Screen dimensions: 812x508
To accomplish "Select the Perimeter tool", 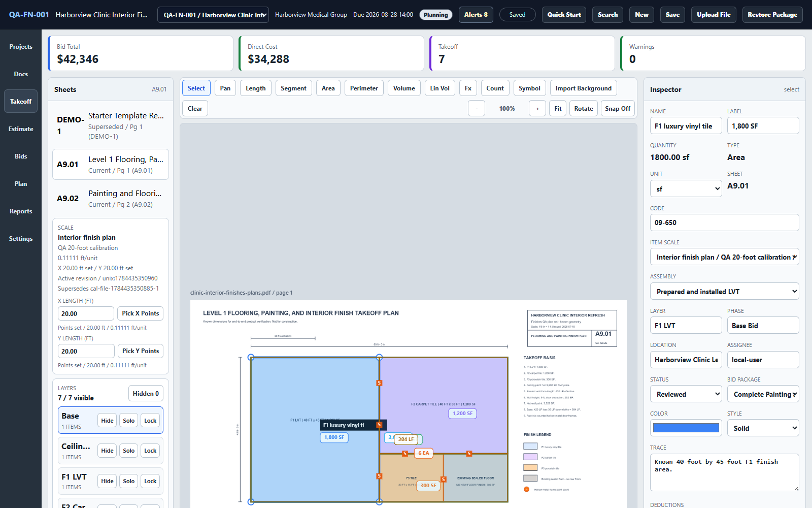I will pos(364,88).
